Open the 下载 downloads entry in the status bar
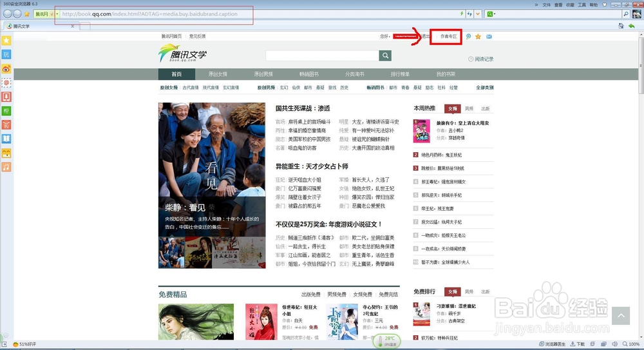644x350 pixels. [x=578, y=344]
